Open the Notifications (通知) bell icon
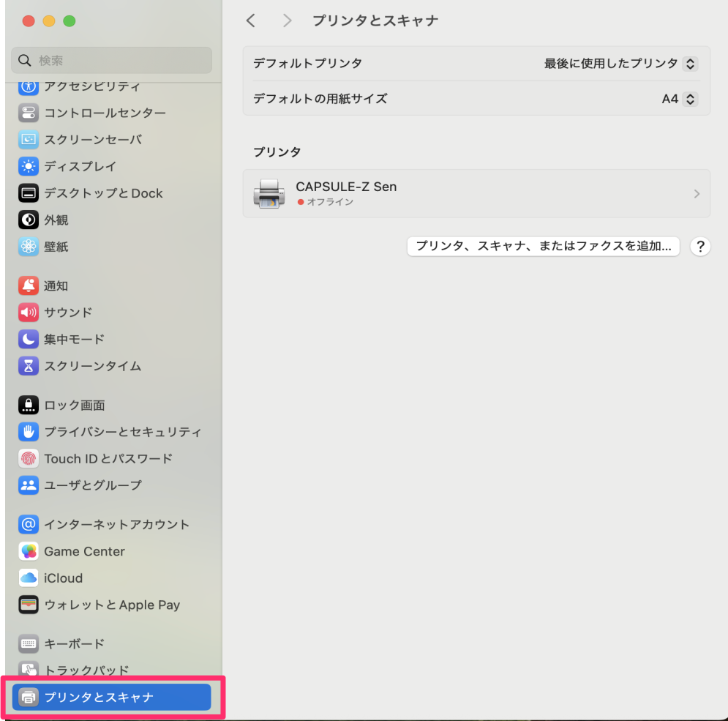728x721 pixels. click(29, 285)
